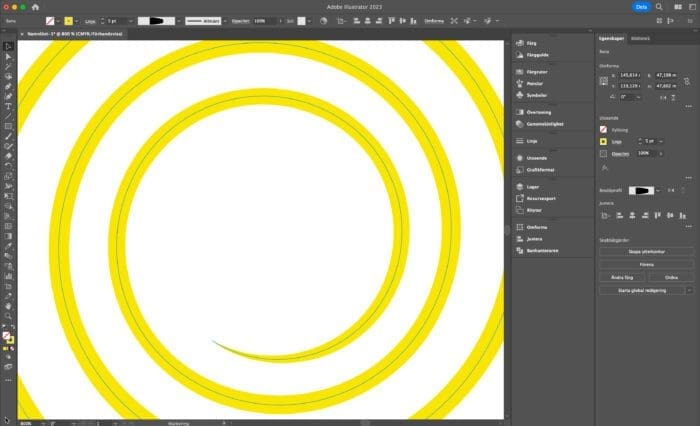Open rotation angle dropdown in Omforma section
Viewport: 700px width, 426px height.
point(638,97)
